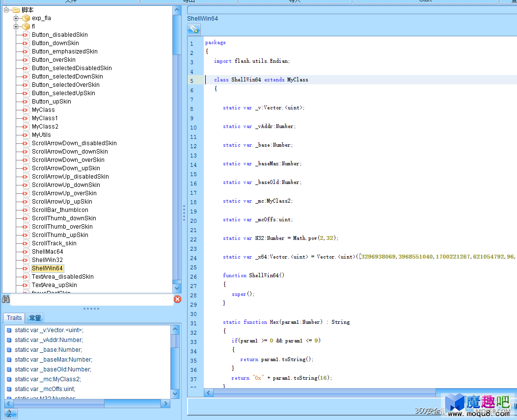Click the Traits list scroll-down arrow

175,394
